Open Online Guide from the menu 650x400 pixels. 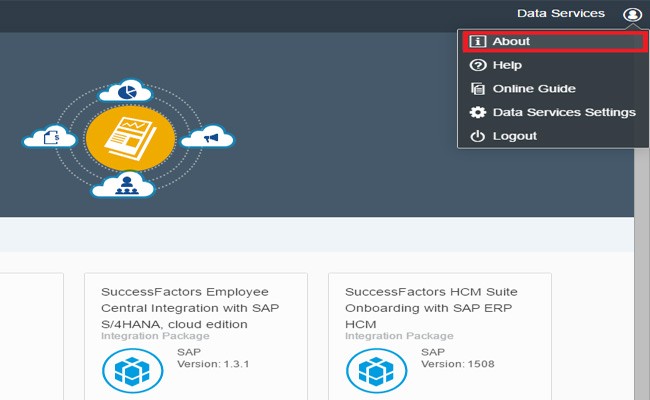[x=553, y=89]
